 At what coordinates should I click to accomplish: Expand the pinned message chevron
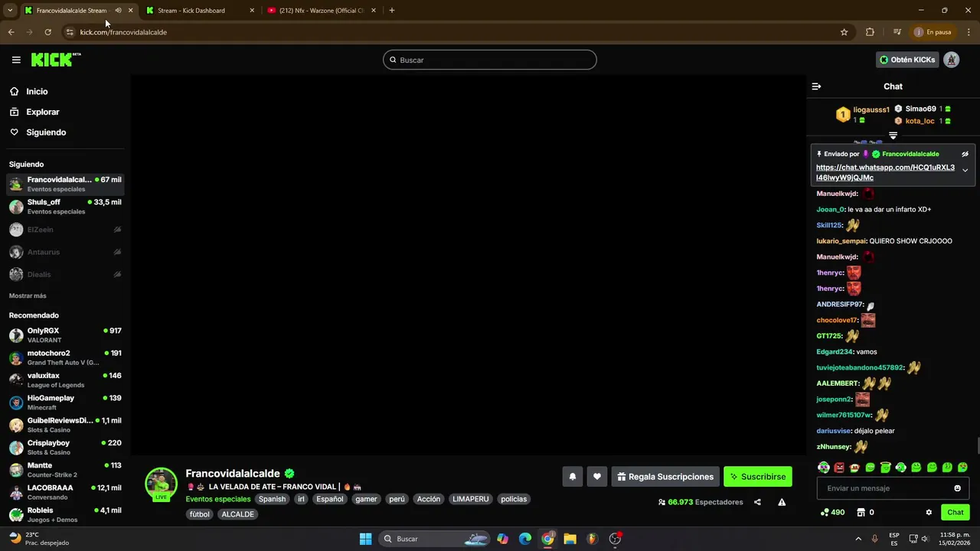coord(965,171)
